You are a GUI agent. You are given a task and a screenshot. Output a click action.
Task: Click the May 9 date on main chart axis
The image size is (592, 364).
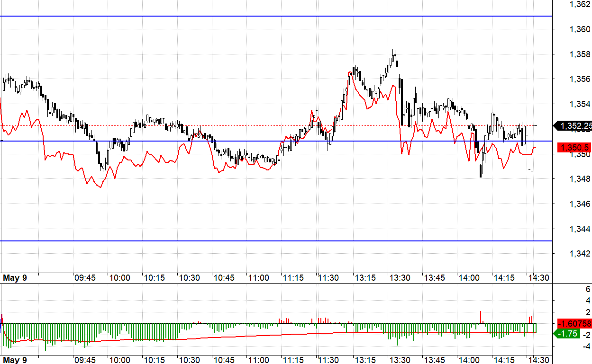pos(15,278)
